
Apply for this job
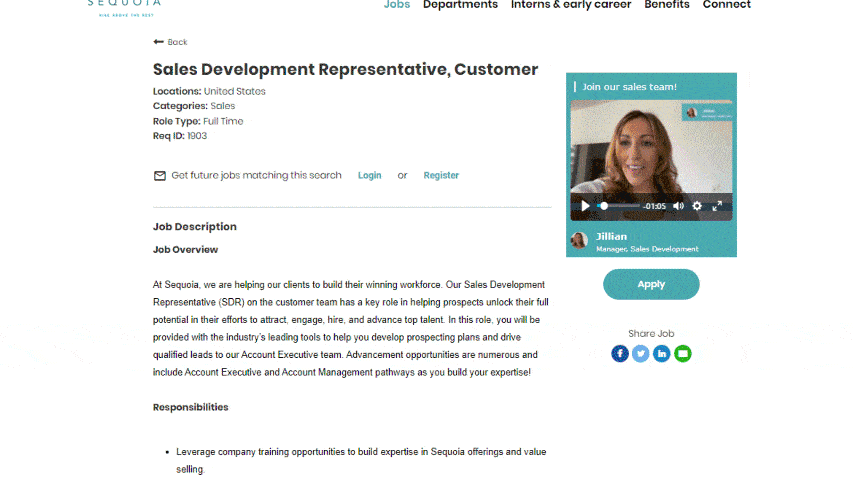point(651,284)
